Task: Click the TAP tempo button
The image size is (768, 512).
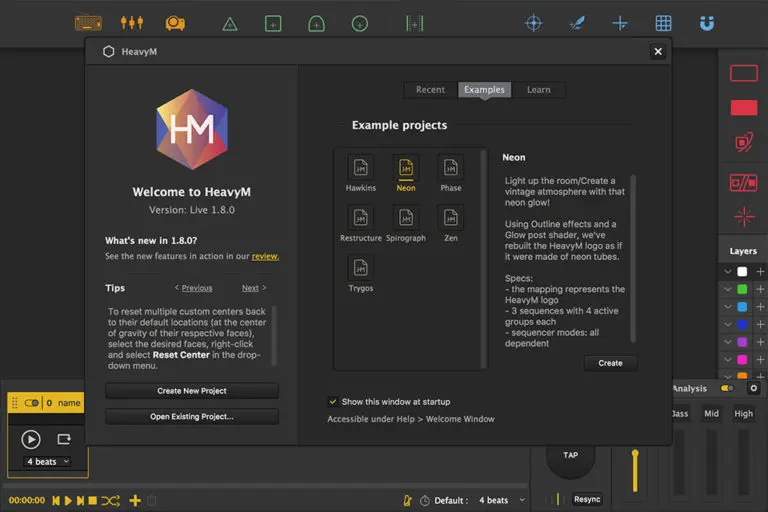Action: pos(570,455)
